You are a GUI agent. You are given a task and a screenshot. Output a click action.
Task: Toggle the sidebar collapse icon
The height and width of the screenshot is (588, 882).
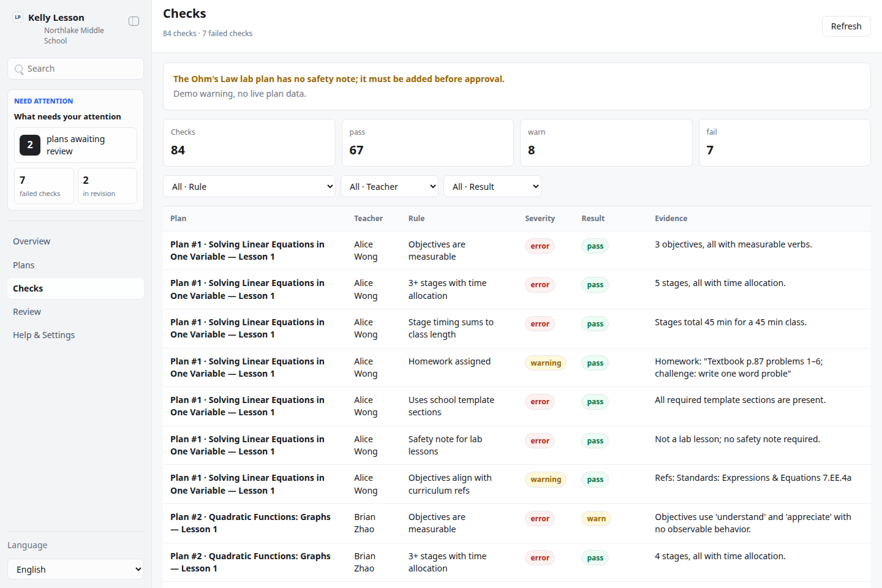(134, 21)
